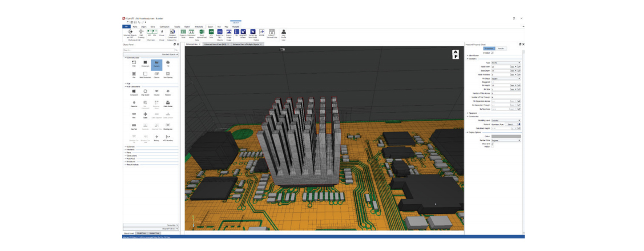Viewport: 644px width, 251px height.
Task: Click the Object Panel search field
Action: 149,50
